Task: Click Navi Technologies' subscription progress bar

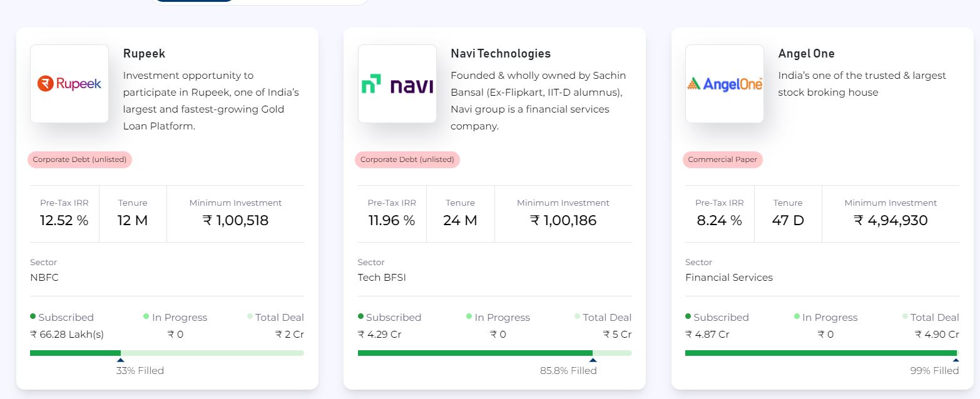Action: click(495, 353)
